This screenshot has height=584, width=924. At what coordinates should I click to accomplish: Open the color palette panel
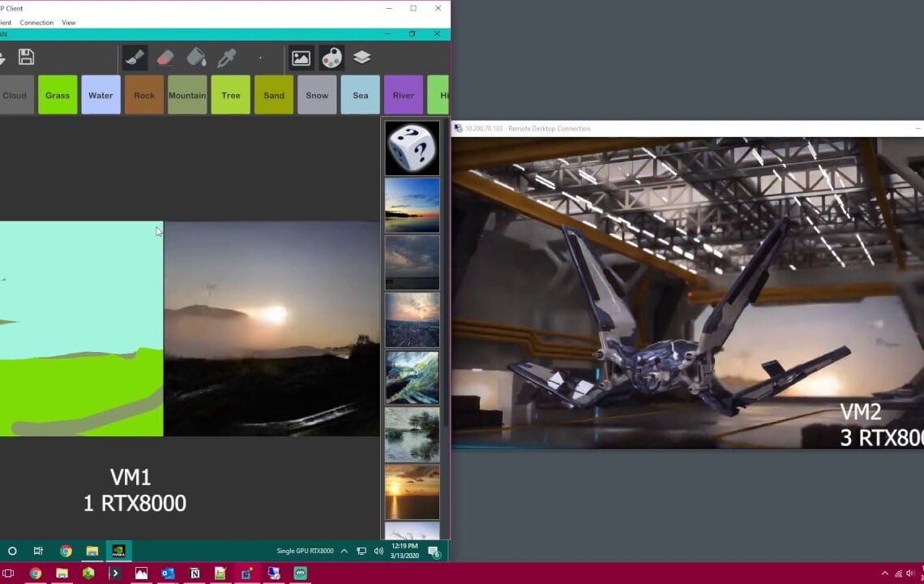332,57
